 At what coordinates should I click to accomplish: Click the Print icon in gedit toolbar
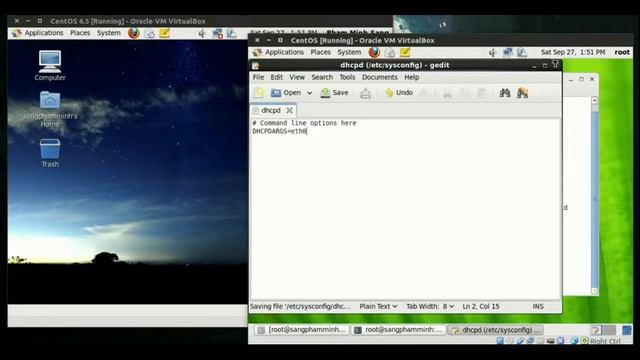[x=365, y=93]
